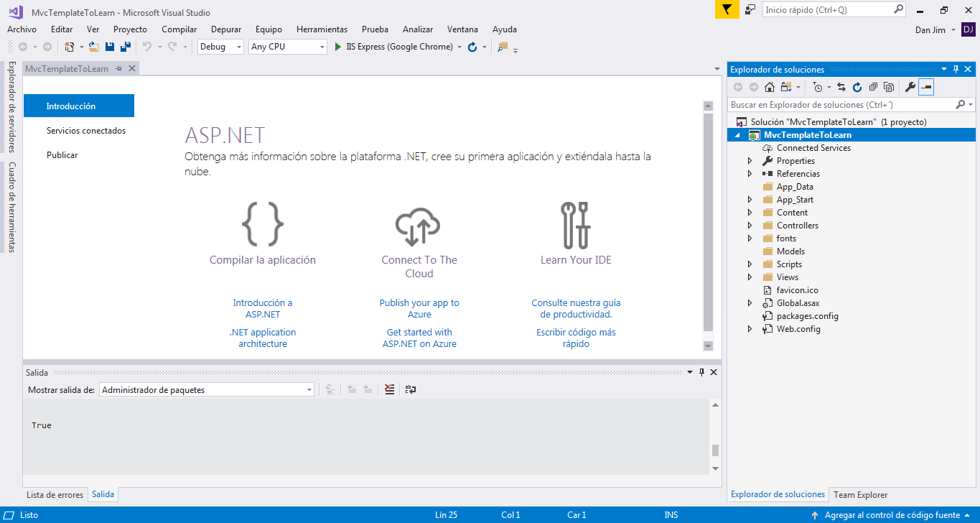Switch to the Team Explorer tab
The height and width of the screenshot is (523, 980).
[860, 495]
